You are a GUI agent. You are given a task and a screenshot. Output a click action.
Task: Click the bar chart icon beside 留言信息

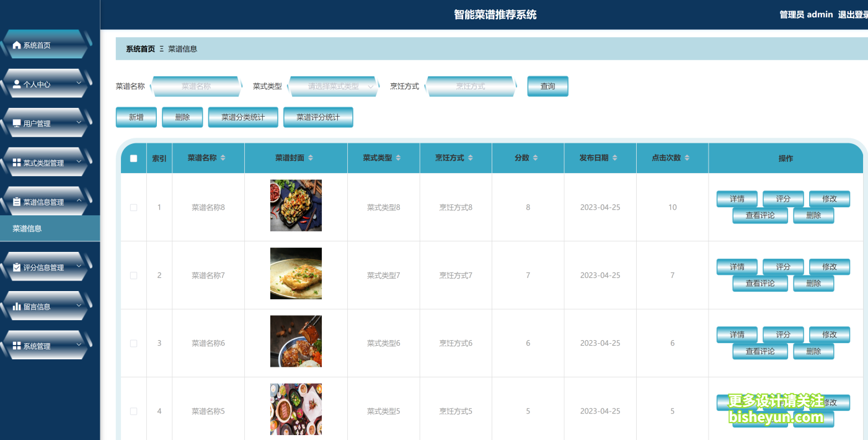tap(17, 305)
